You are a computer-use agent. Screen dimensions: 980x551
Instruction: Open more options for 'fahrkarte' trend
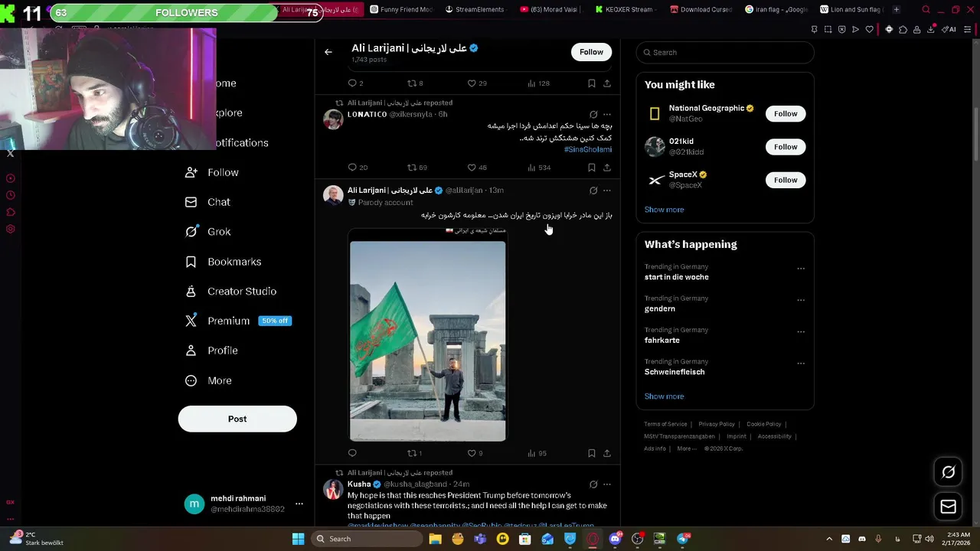tap(801, 332)
